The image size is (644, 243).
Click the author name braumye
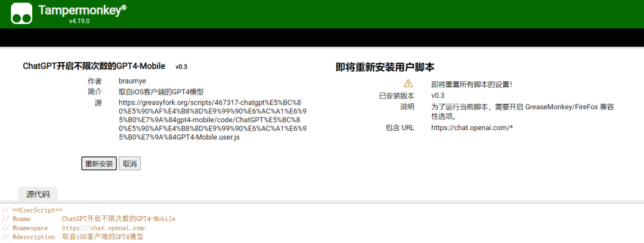[x=132, y=81]
